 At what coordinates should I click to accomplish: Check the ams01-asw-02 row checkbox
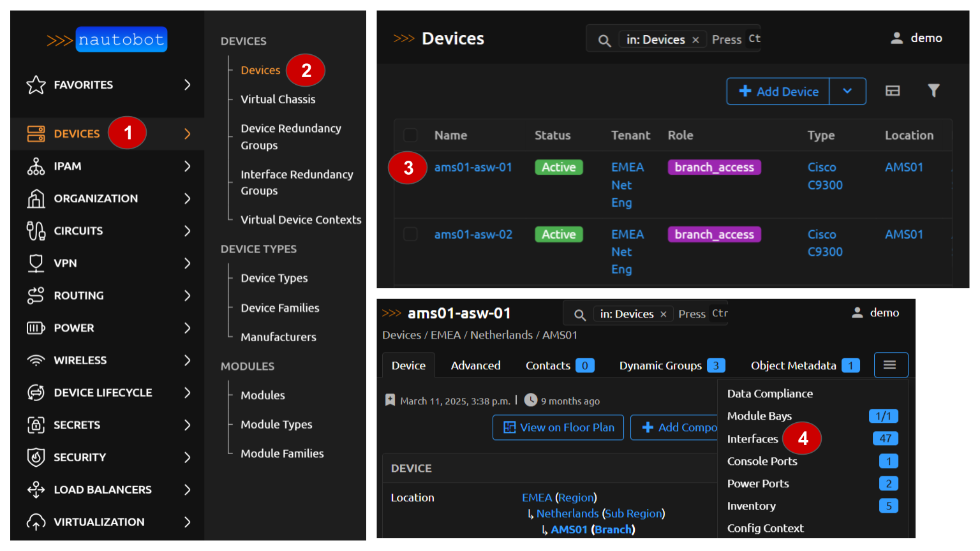(x=410, y=235)
